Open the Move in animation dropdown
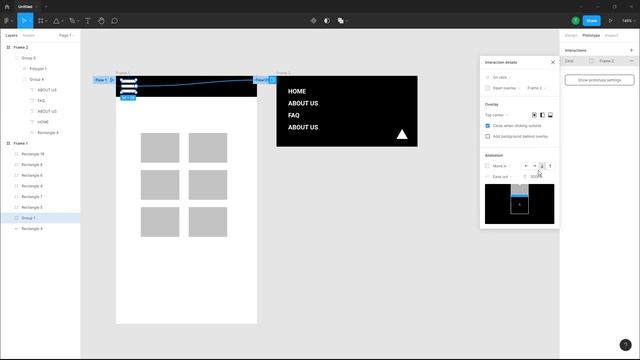 click(501, 166)
